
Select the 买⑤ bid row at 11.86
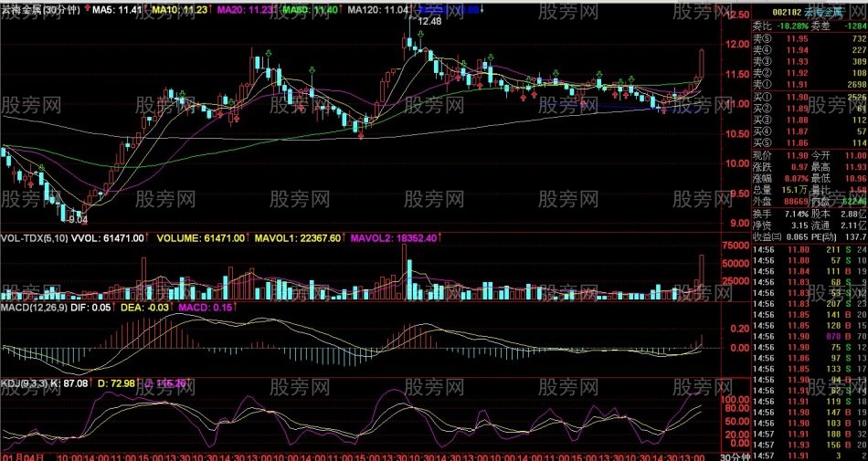pos(810,143)
